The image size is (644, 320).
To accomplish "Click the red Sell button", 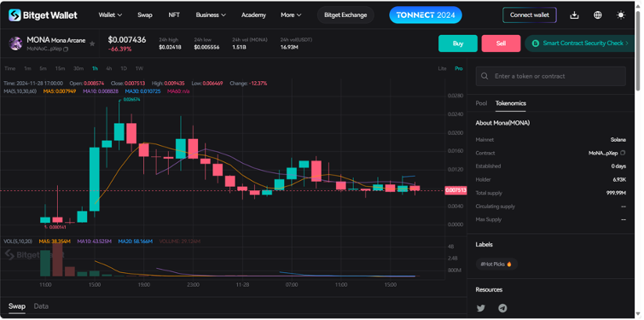I will click(501, 44).
